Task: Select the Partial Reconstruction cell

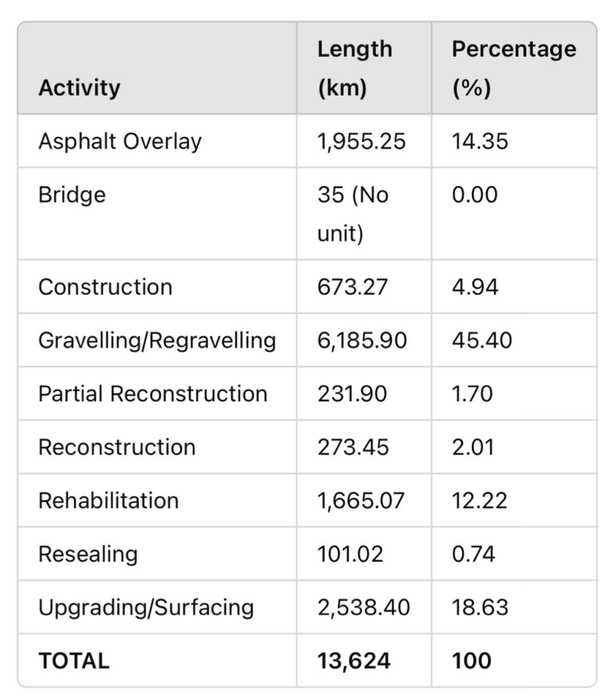Action: click(153, 394)
